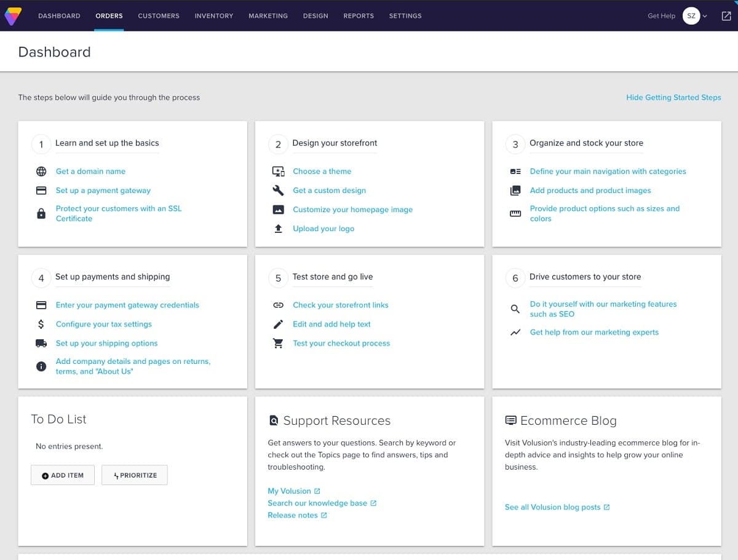
Task: Open the Inventory section
Action: 214,15
